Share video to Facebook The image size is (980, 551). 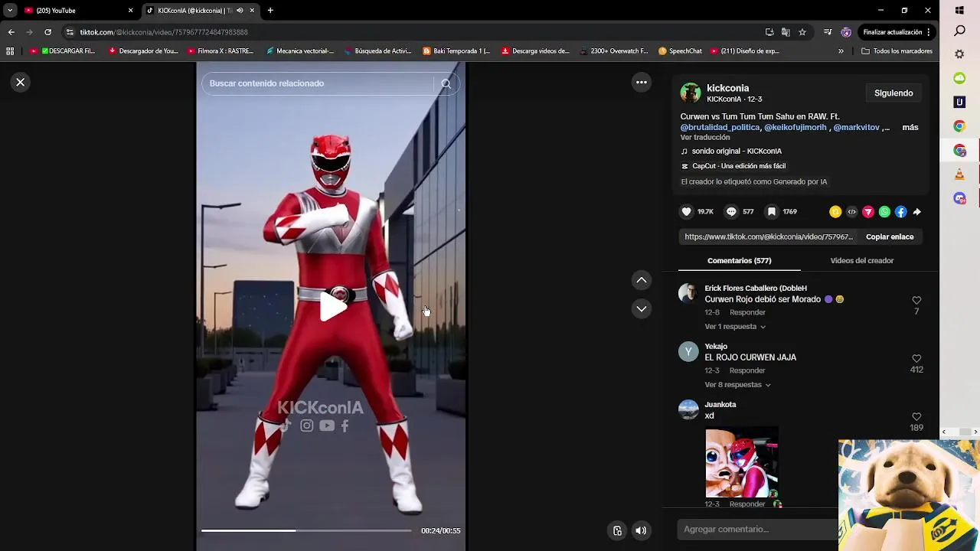coord(900,212)
